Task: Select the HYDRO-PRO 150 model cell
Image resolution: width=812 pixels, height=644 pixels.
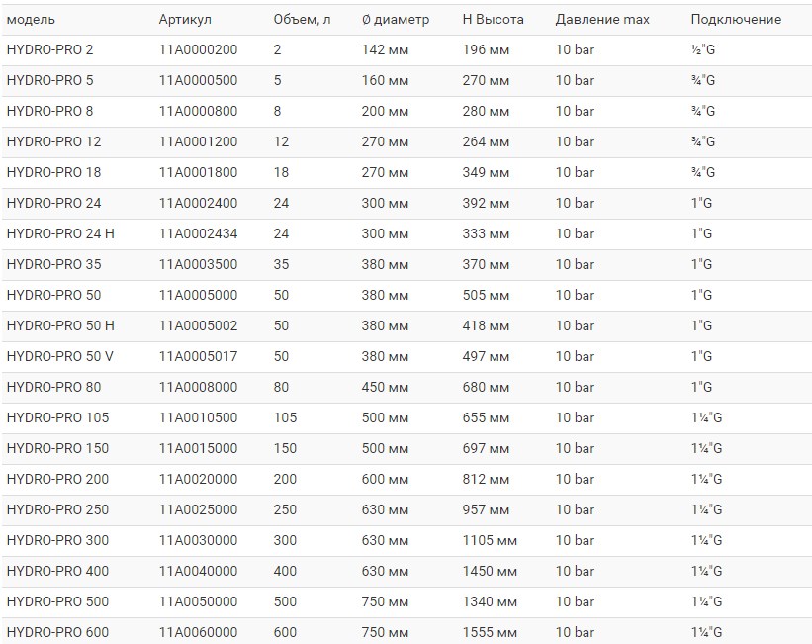Action: click(58, 448)
